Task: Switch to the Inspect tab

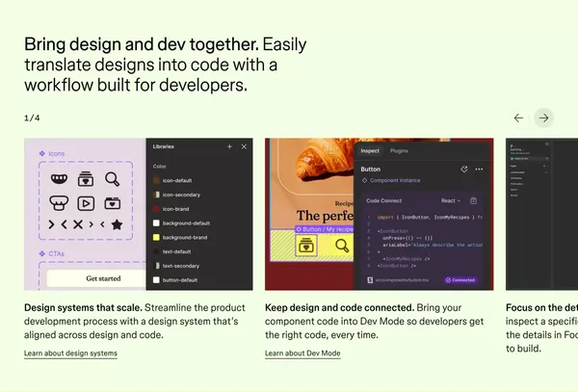Action: pyautogui.click(x=370, y=150)
